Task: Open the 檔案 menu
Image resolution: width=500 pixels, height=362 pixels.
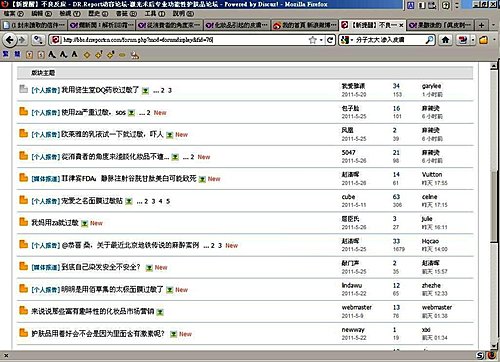Action: 14,14
